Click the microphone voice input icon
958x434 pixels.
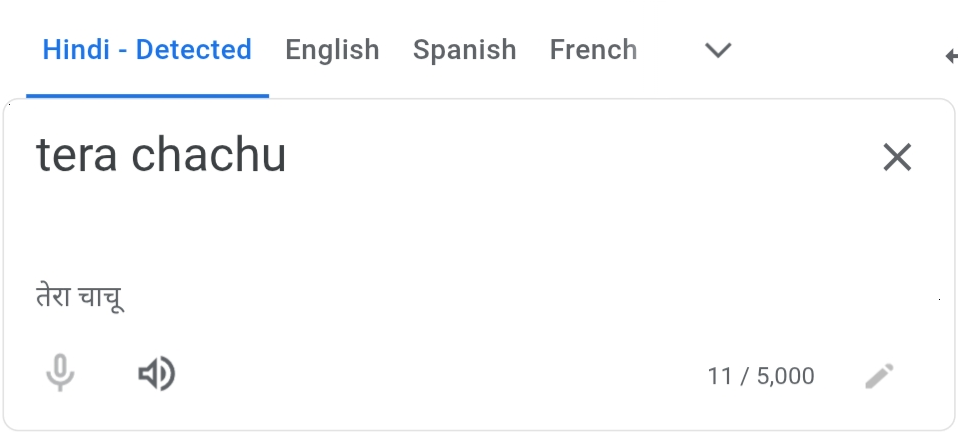pyautogui.click(x=60, y=374)
